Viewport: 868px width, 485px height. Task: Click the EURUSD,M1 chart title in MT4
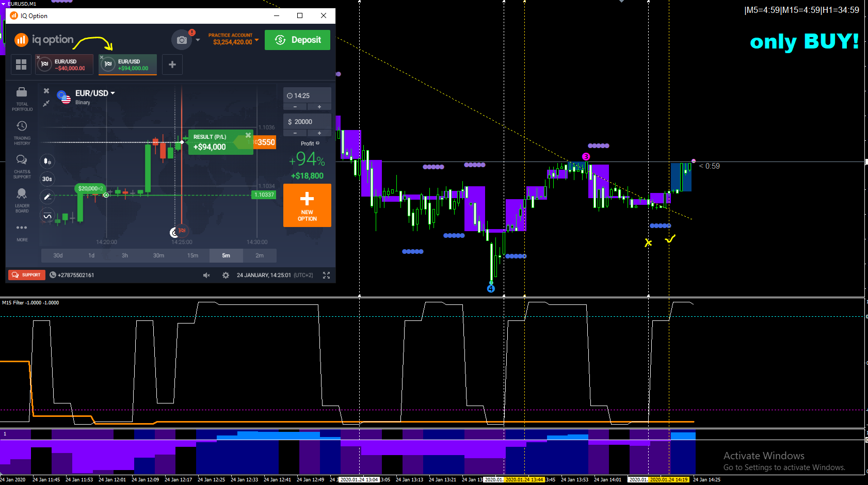22,4
